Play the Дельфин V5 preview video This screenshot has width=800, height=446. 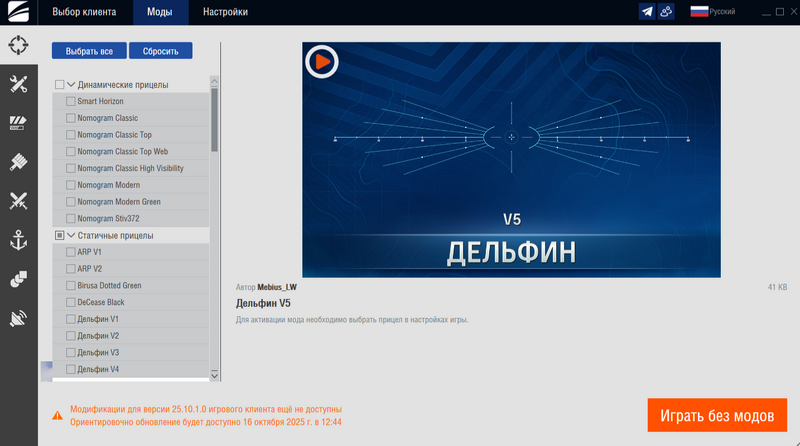point(322,62)
